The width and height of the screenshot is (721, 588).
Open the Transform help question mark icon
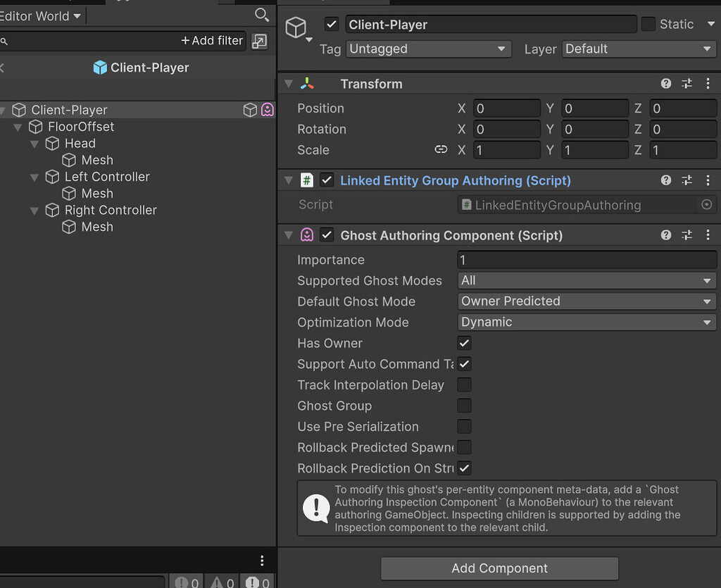click(x=665, y=83)
